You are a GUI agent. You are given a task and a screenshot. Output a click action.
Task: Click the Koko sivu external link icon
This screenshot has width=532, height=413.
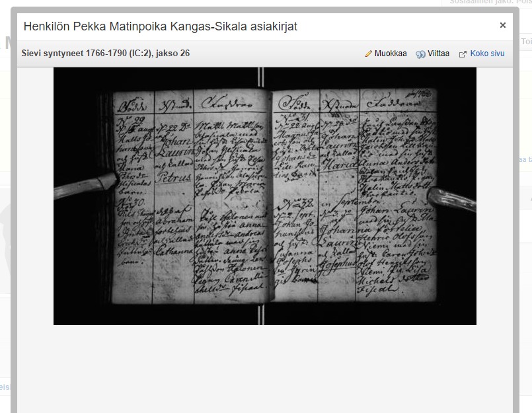click(463, 54)
